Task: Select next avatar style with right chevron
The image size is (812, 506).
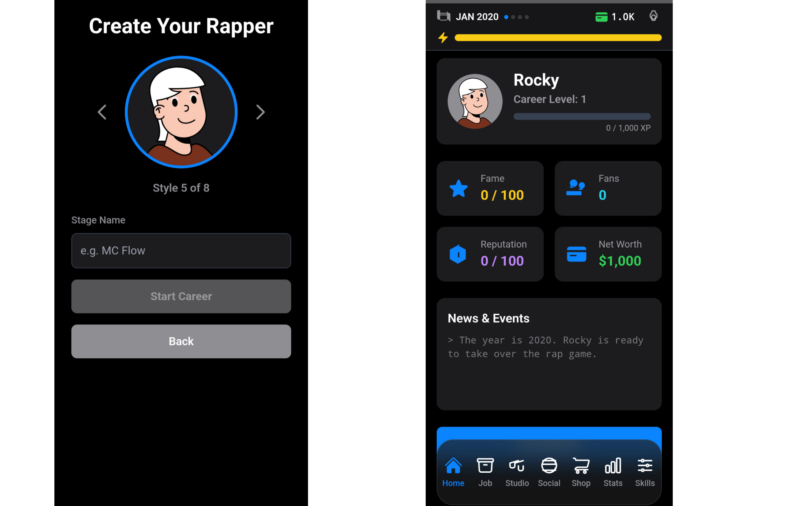Action: point(260,112)
